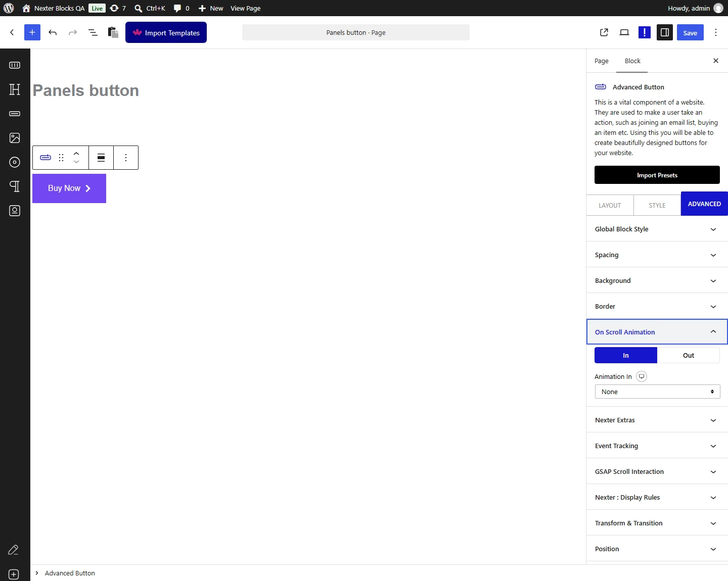The height and width of the screenshot is (581, 728).
Task: Click the laptop device preview icon
Action: point(624,32)
